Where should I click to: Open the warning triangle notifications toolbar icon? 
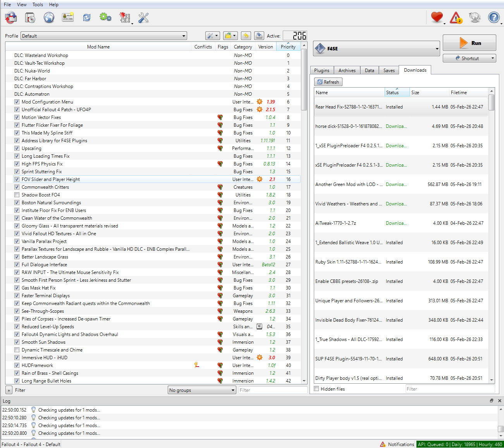coord(456,17)
